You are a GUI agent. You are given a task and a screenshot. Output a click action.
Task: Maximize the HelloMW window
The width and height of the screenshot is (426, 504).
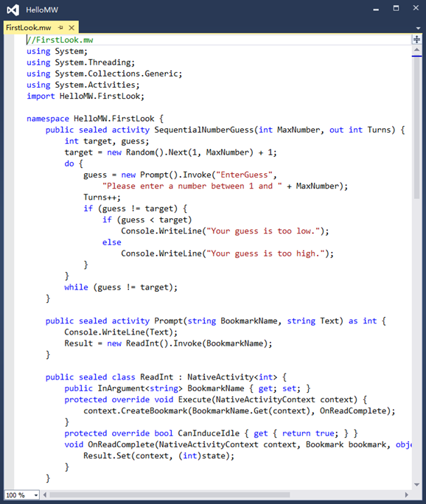(396, 8)
